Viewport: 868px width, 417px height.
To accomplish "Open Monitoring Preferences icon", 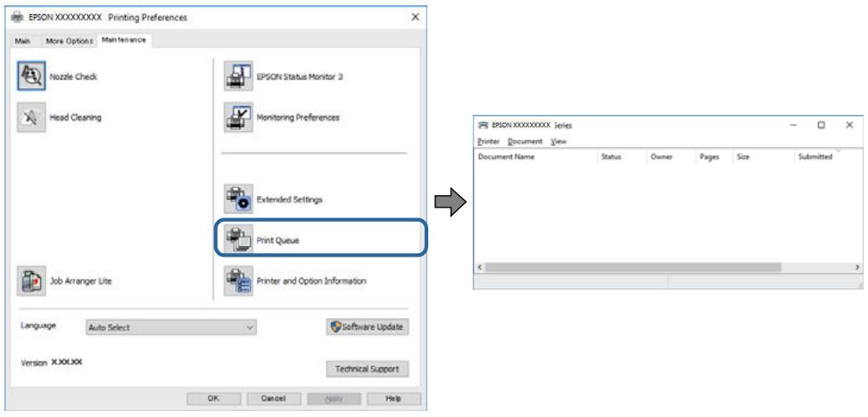I will click(x=238, y=118).
